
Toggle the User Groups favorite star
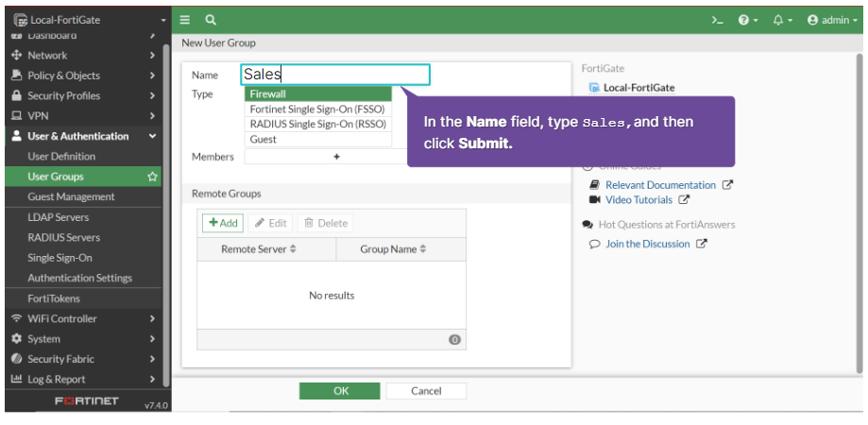point(152,177)
